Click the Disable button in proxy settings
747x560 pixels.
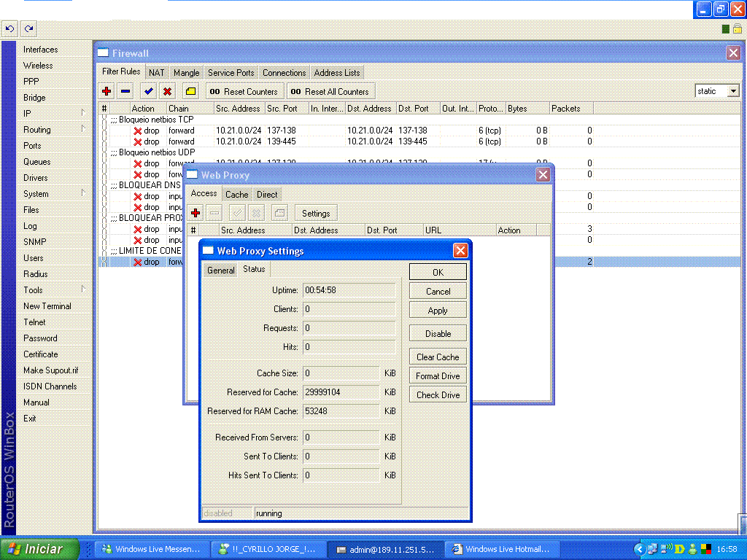click(438, 334)
